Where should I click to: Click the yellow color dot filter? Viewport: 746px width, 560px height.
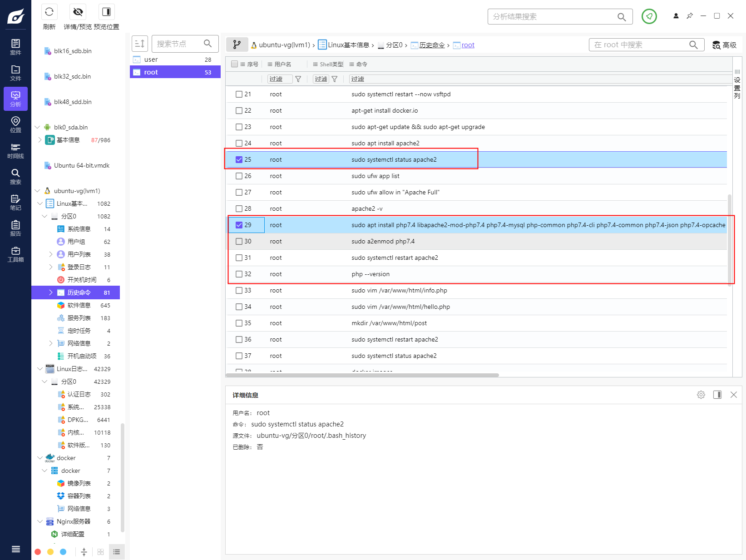coord(50,552)
